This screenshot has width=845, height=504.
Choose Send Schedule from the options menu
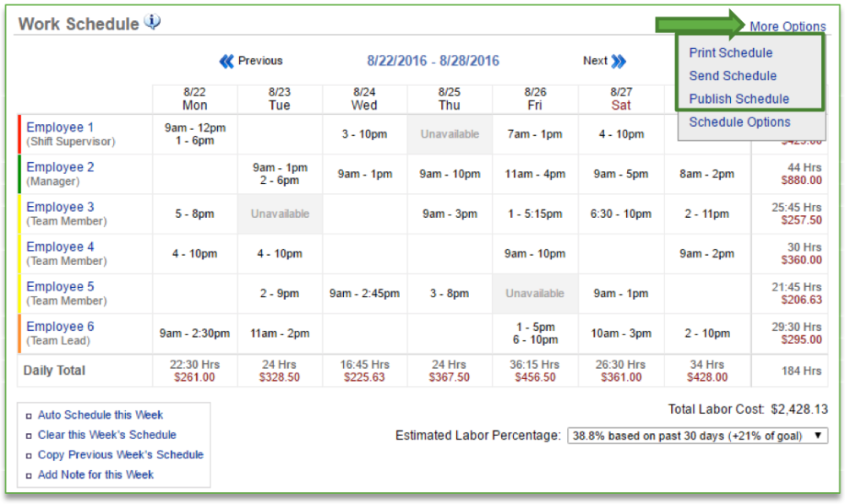coord(733,76)
